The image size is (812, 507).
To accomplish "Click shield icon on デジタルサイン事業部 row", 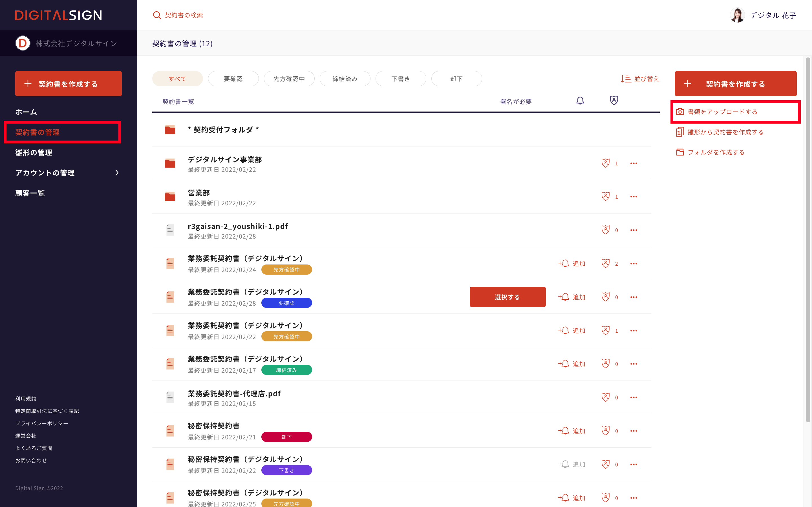I will tap(605, 163).
